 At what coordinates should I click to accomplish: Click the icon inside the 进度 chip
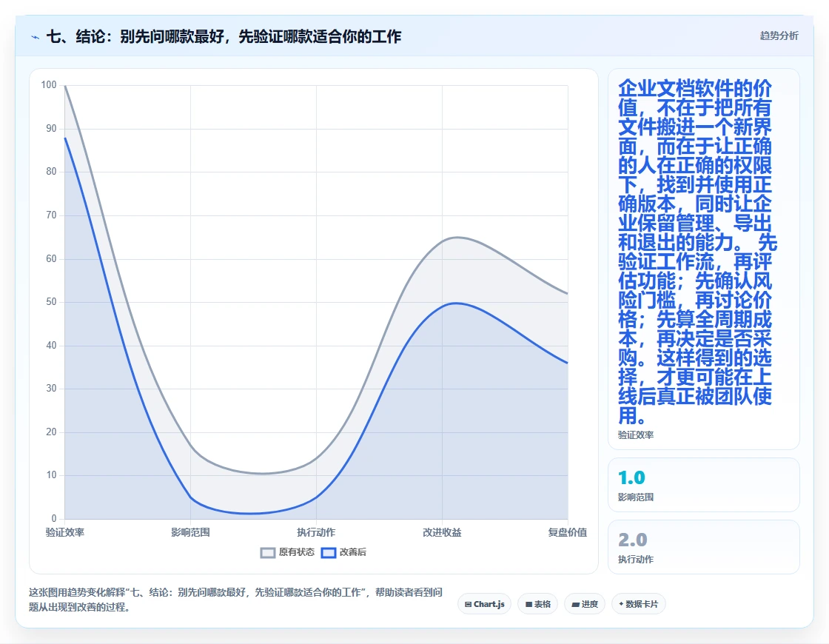tap(575, 604)
